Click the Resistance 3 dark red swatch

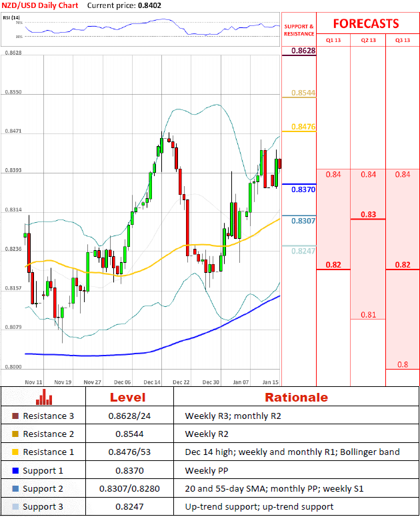tap(15, 416)
